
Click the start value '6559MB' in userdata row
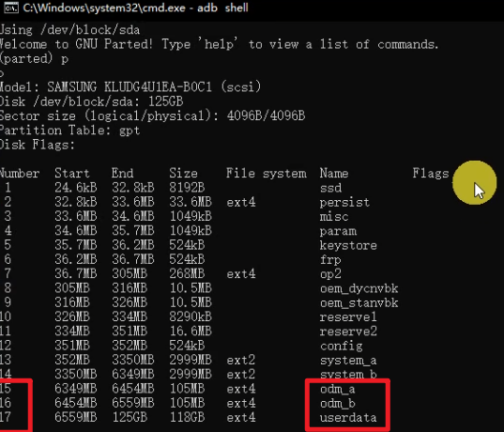[76, 417]
